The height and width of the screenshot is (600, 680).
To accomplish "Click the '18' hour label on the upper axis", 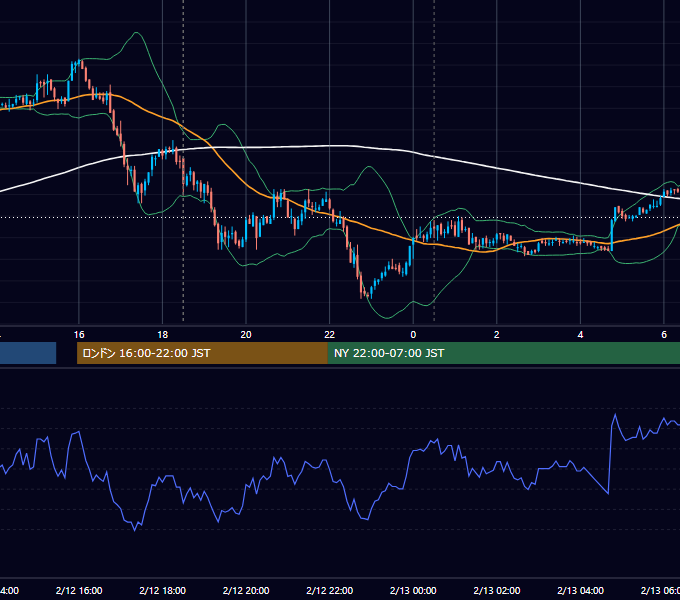I will 163,335.
